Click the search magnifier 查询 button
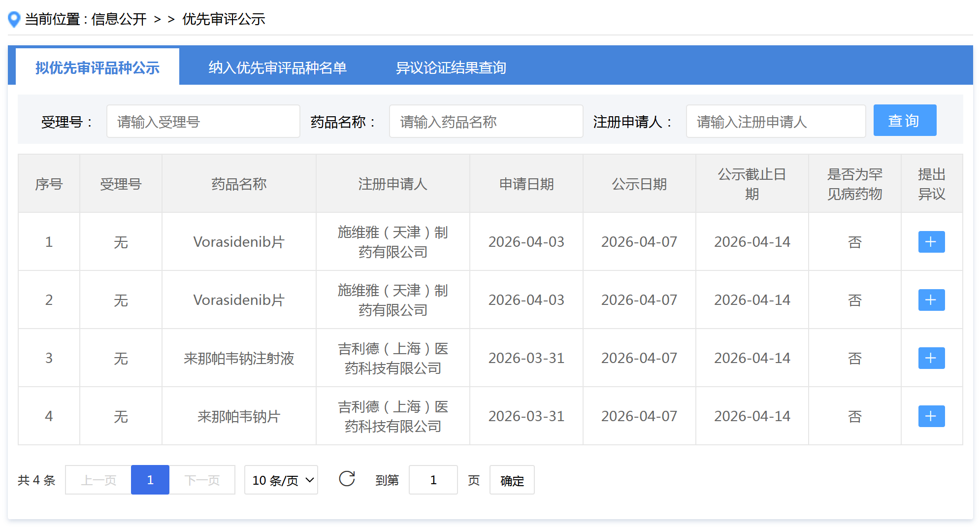This screenshot has width=980, height=531. coord(904,120)
